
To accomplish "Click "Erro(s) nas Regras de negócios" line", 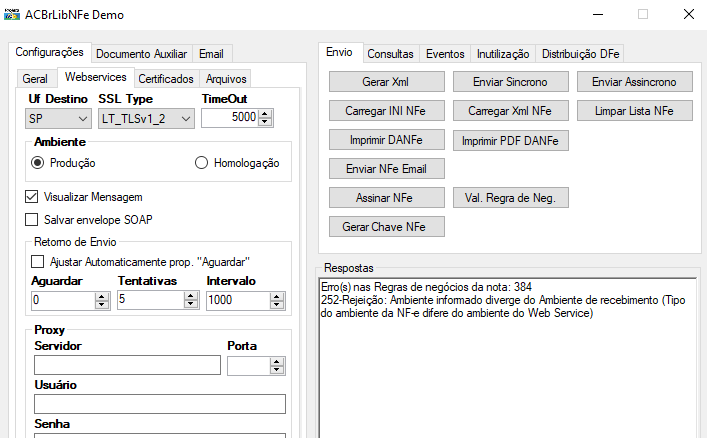I will point(426,287).
